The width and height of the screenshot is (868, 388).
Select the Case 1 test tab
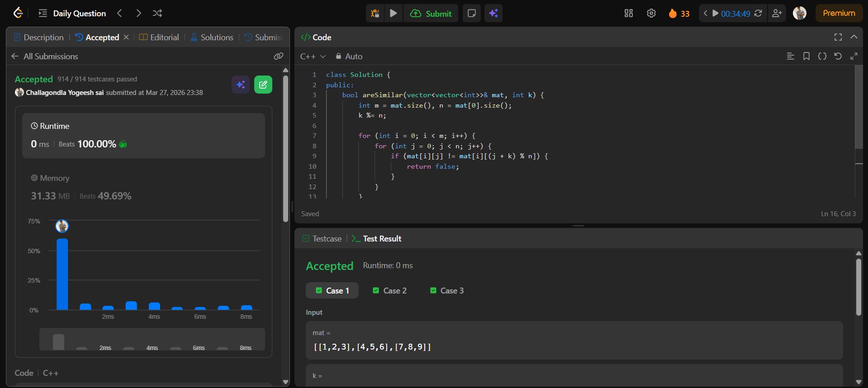point(332,290)
